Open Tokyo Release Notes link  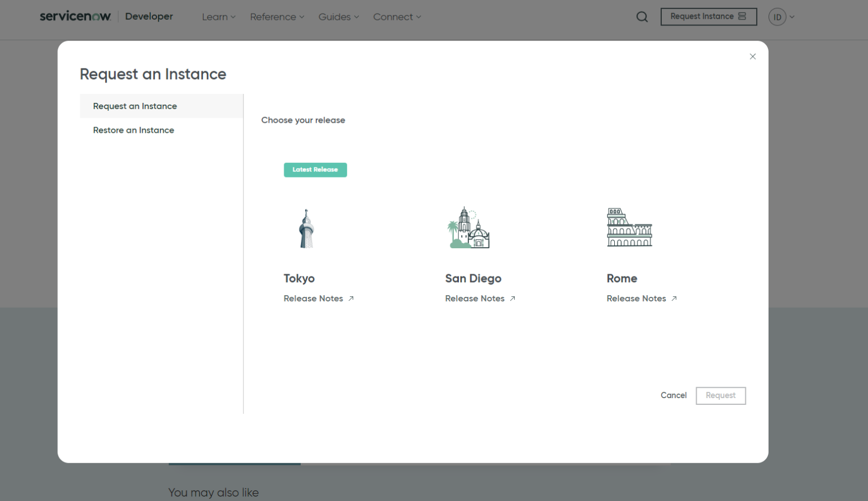point(313,298)
